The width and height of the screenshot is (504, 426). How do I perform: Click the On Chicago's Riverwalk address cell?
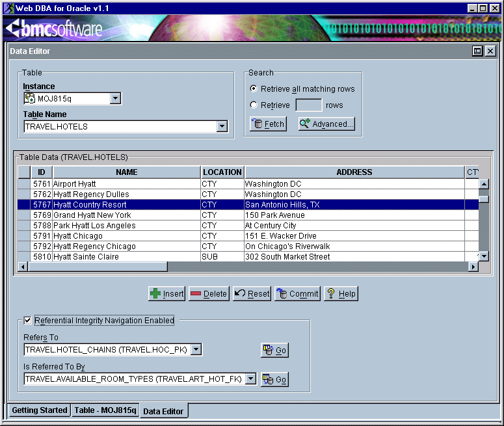click(354, 246)
